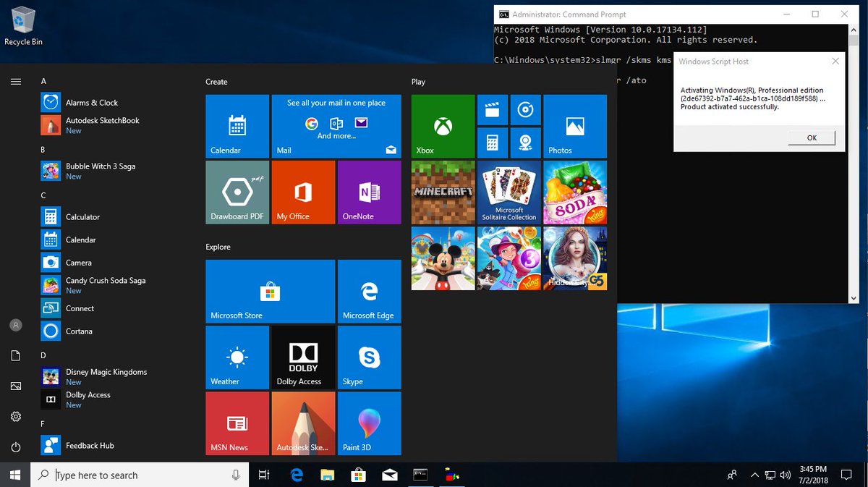Show hidden icons in system tray

pyautogui.click(x=754, y=475)
